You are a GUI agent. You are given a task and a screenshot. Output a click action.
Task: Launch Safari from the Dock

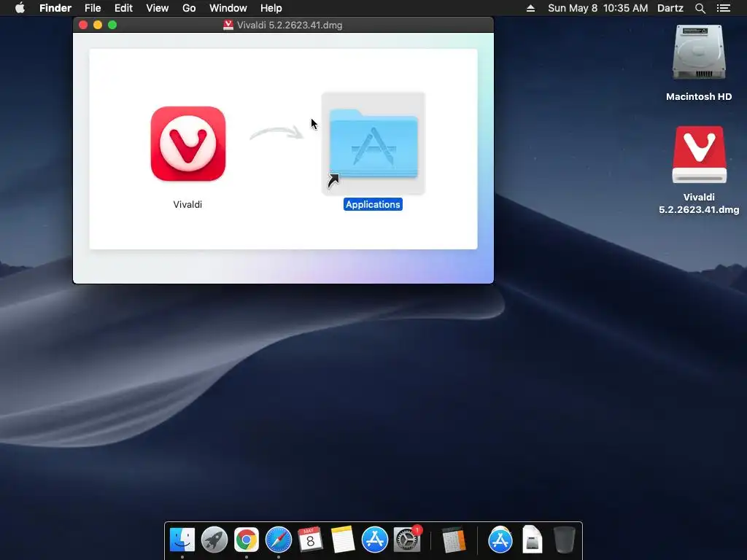[279, 540]
